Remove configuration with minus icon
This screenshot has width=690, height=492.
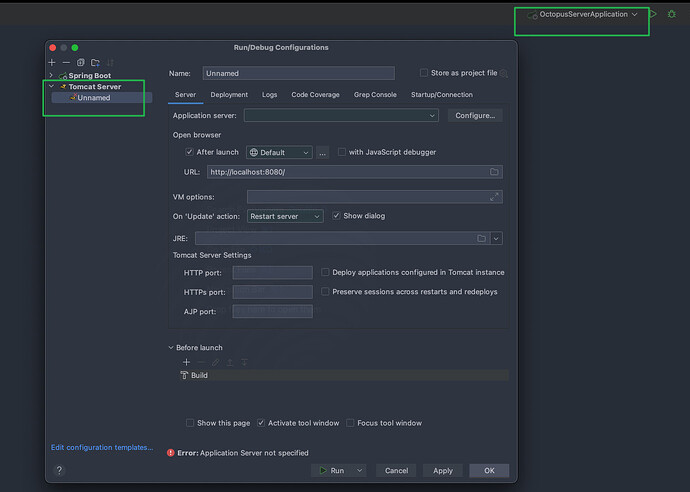(66, 62)
